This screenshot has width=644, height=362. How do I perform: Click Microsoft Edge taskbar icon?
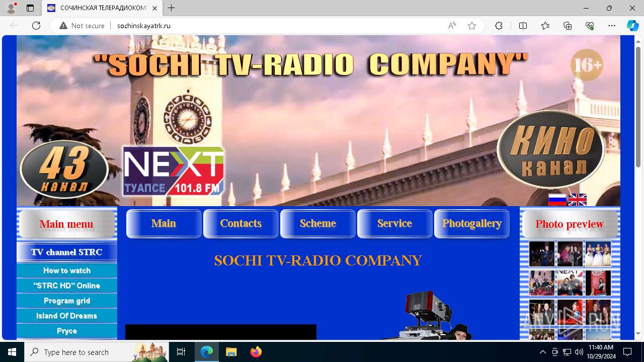(207, 352)
